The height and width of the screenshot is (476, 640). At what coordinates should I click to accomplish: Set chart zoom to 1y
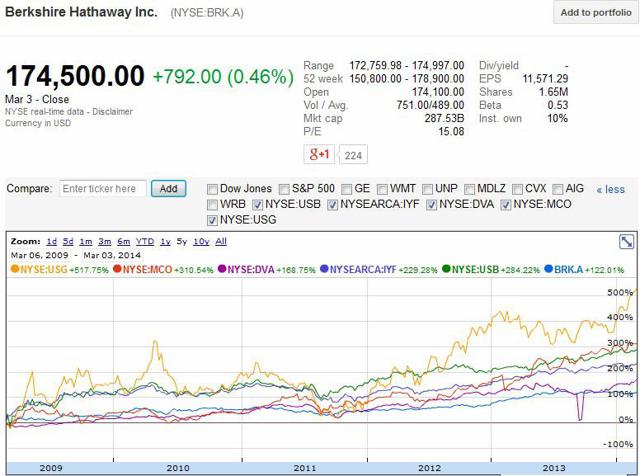pyautogui.click(x=165, y=241)
